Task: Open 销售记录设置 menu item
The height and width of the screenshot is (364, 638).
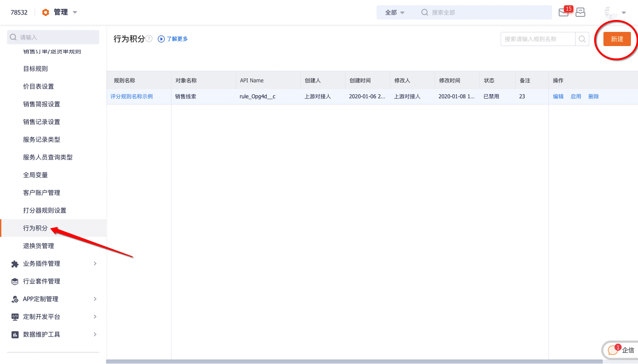Action: click(42, 122)
